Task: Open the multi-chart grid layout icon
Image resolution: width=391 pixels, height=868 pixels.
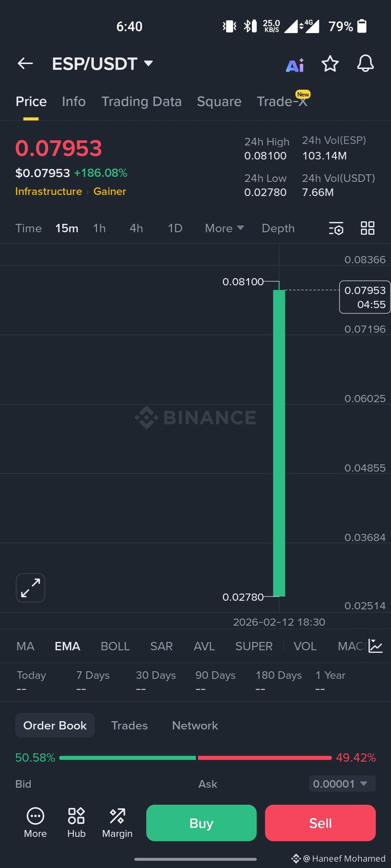Action: (x=367, y=228)
